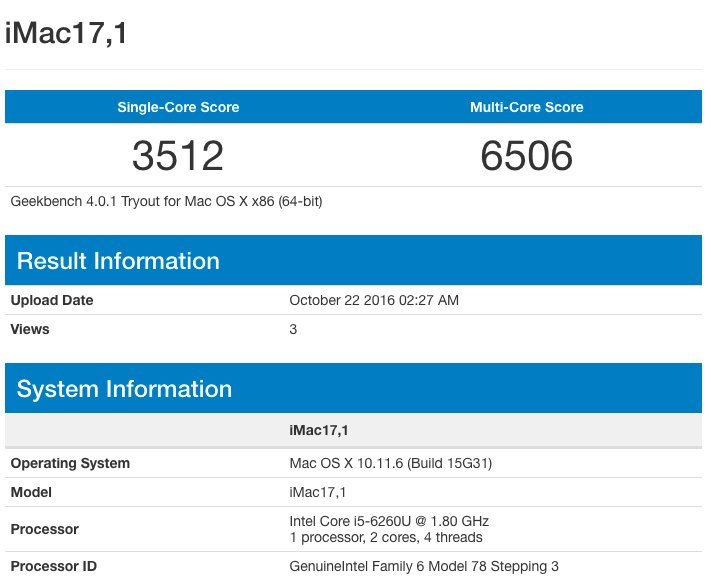Select the views count 3

pos(293,329)
